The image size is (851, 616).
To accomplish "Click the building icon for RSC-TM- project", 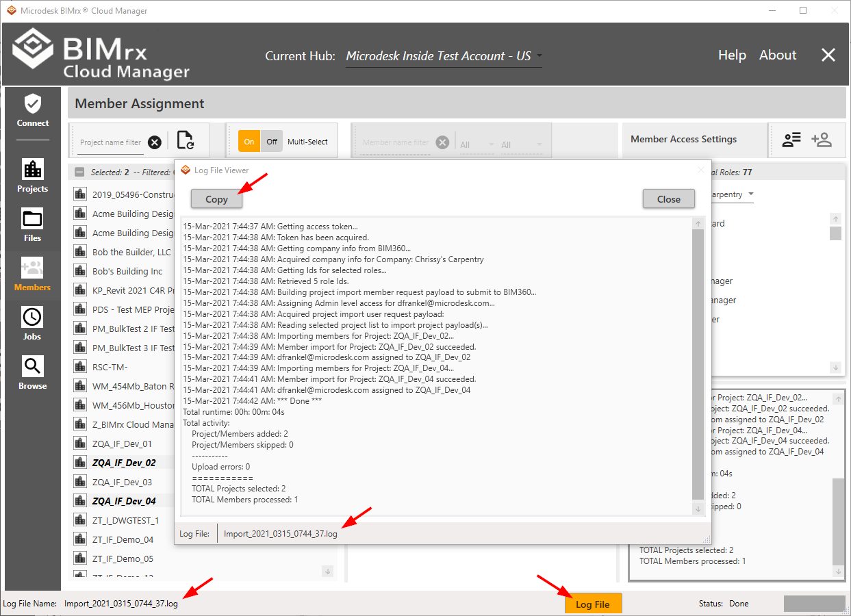I will click(80, 367).
